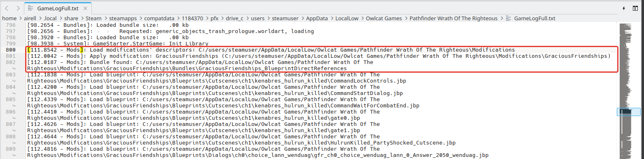The width and height of the screenshot is (644, 159).
Task: Click the 'Apply modification: GraciousFriendships' log line
Action: pyautogui.click(x=319, y=56)
